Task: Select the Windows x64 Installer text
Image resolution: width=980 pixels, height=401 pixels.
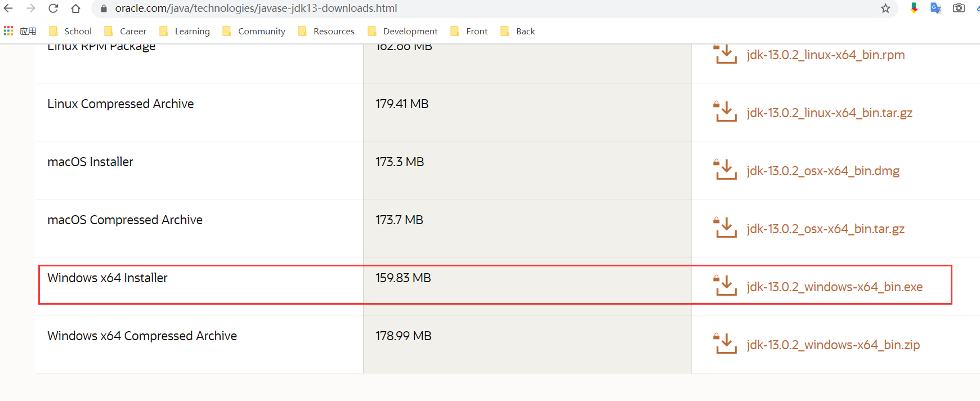Action: 108,278
